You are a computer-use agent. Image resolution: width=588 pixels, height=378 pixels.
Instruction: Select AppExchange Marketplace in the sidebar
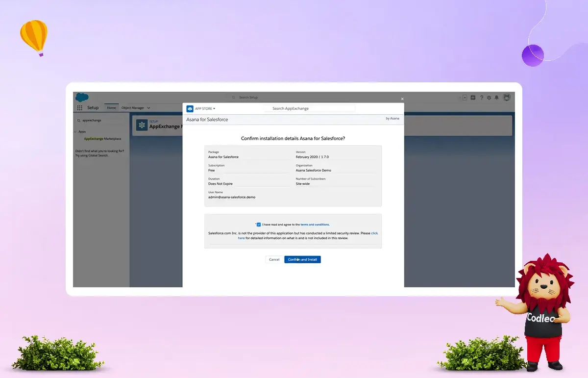[x=102, y=139]
